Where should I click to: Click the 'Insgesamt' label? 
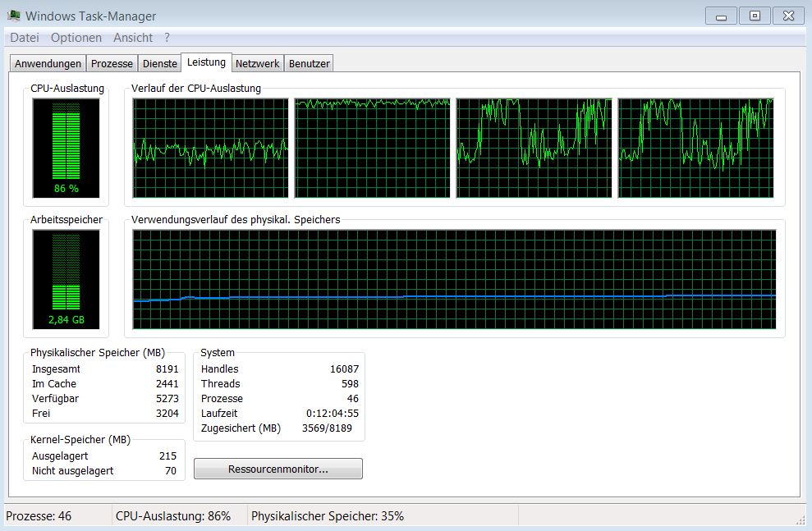pyautogui.click(x=56, y=369)
